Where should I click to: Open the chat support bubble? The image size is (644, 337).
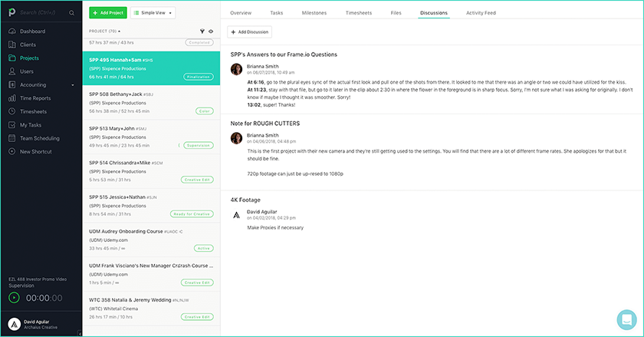[627, 319]
